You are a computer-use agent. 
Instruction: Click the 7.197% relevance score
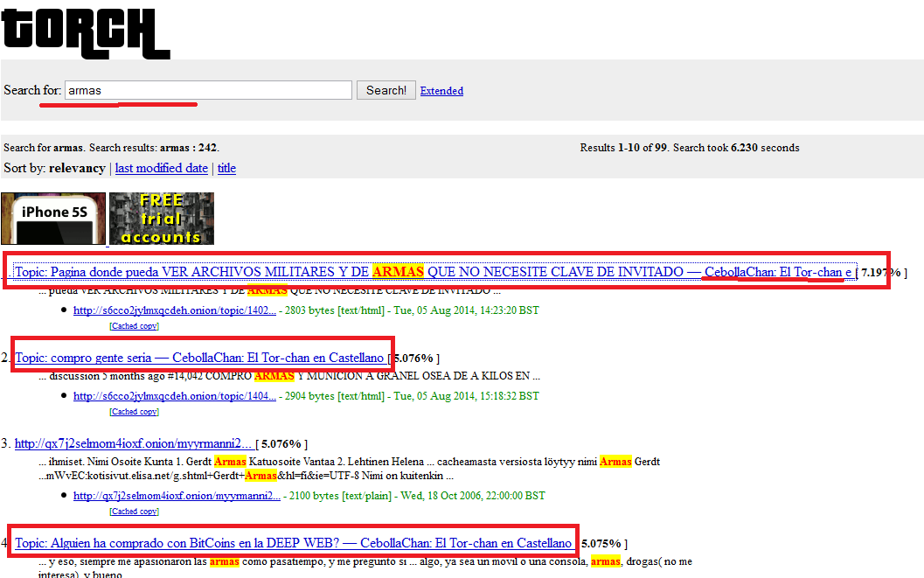click(881, 272)
